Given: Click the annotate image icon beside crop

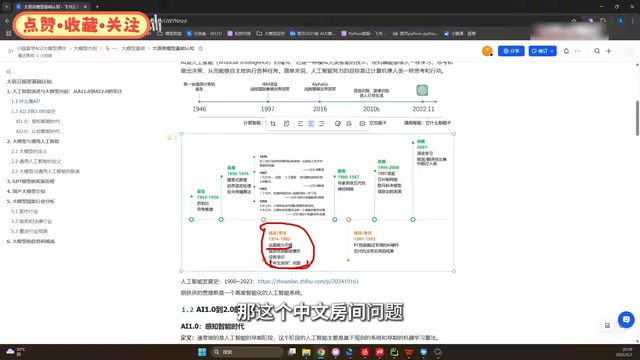Looking at the screenshot, I should click(287, 123).
